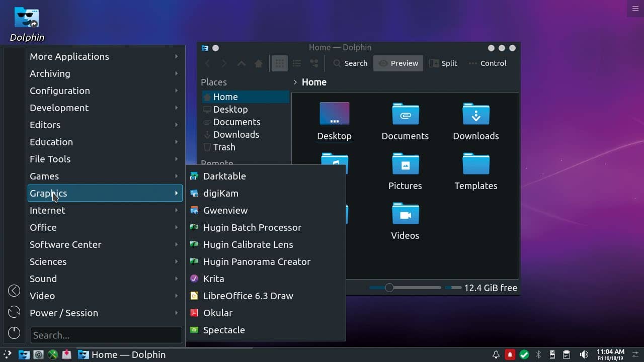Open the Control menu in Dolphin
This screenshot has height=362, width=644.
coord(487,63)
